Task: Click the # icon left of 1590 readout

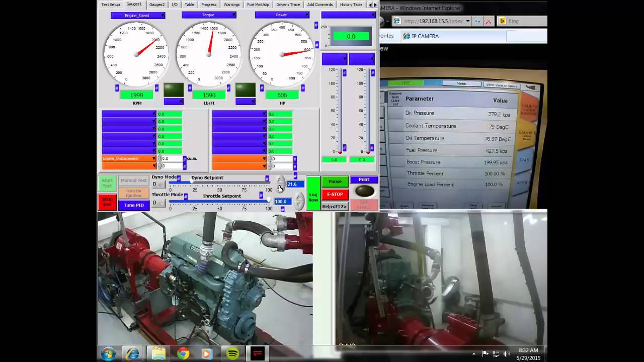Action: click(x=190, y=88)
